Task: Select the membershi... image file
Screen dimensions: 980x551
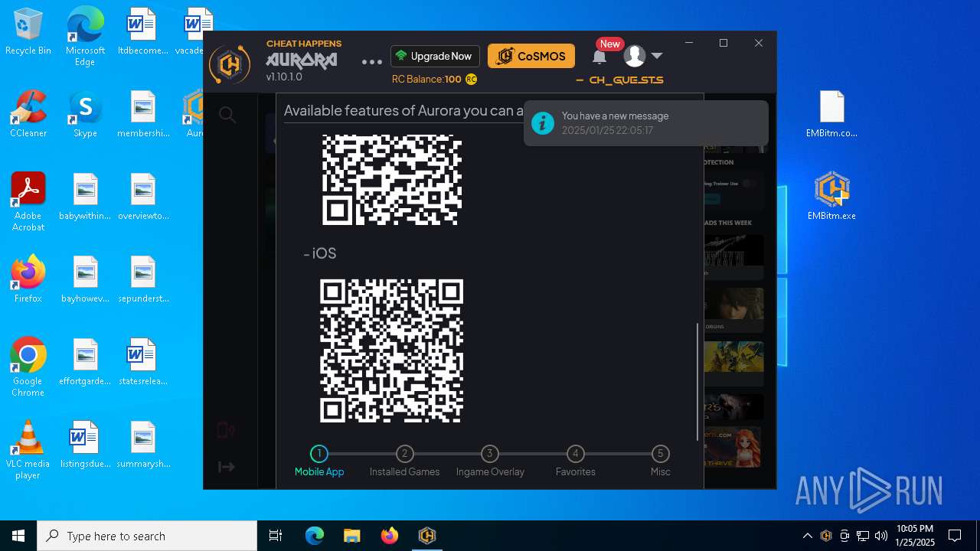Action: point(142,114)
